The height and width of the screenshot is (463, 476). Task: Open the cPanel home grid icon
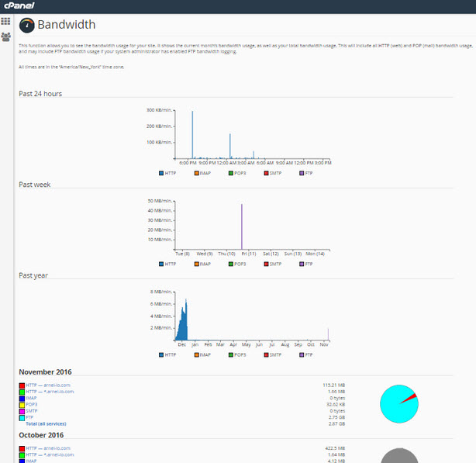(x=5, y=21)
